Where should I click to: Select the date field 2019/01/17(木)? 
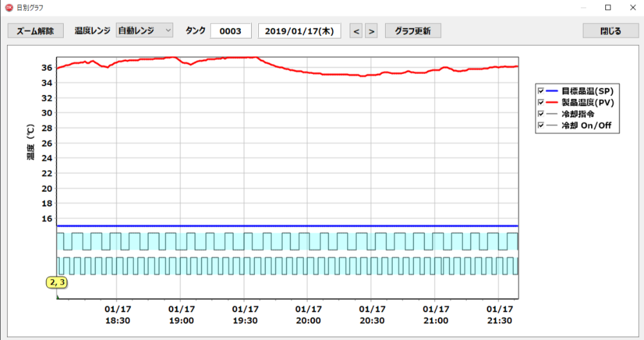coord(299,31)
